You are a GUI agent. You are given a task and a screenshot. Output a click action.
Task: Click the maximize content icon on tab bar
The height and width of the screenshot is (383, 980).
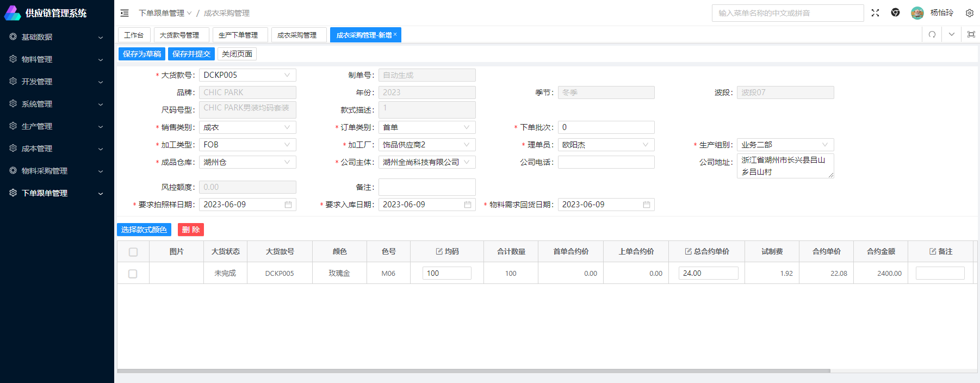tap(971, 34)
